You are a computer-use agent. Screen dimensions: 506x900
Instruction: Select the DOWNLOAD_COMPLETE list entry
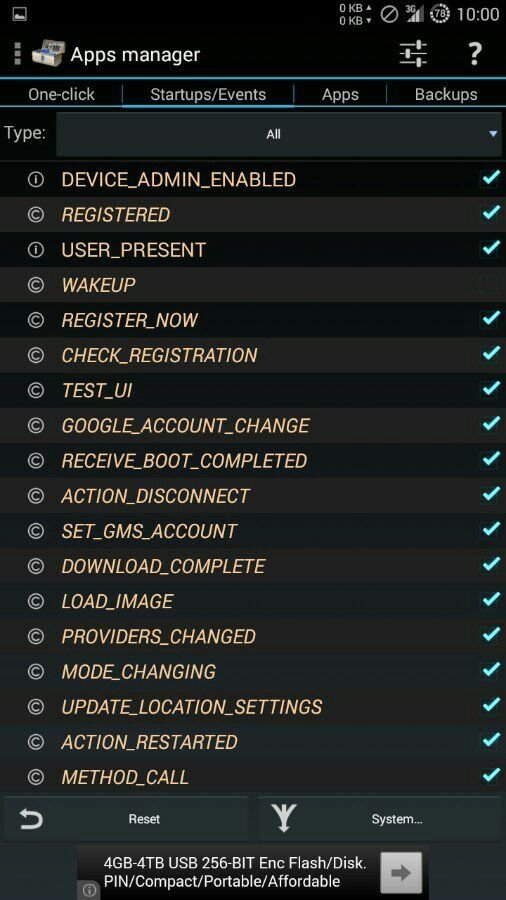(x=253, y=566)
